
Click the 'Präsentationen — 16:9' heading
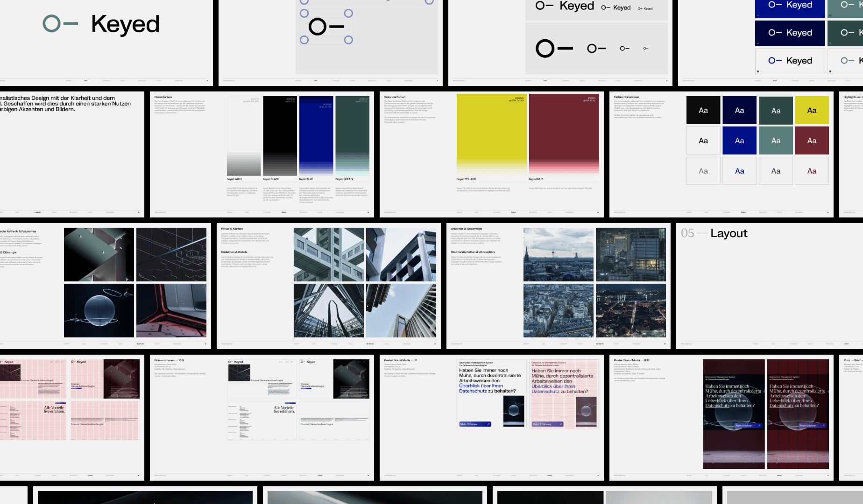169,360
